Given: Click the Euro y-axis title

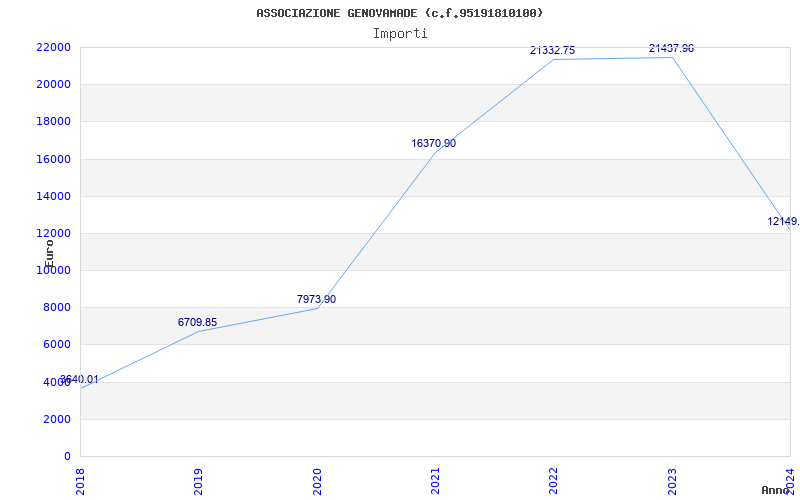Looking at the screenshot, I should coord(49,251).
